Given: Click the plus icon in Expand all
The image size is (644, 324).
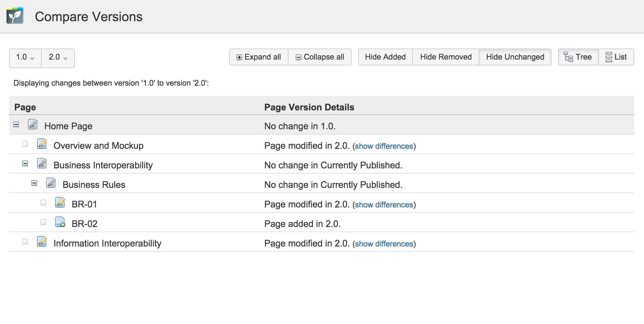Looking at the screenshot, I should 239,57.
